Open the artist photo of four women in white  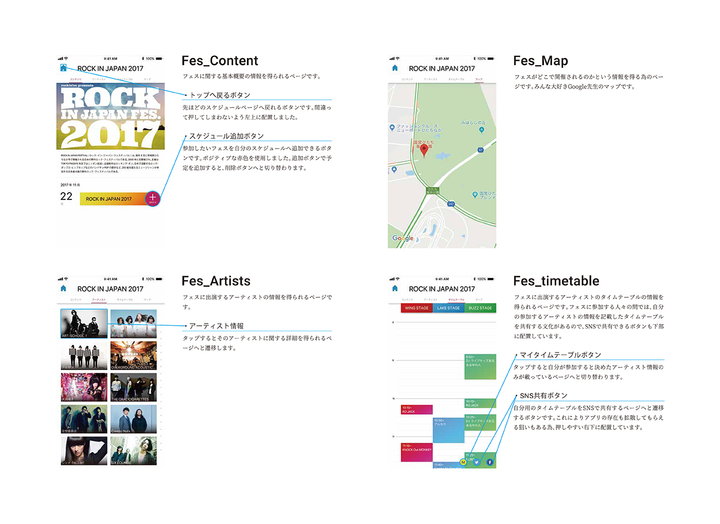coord(133,323)
